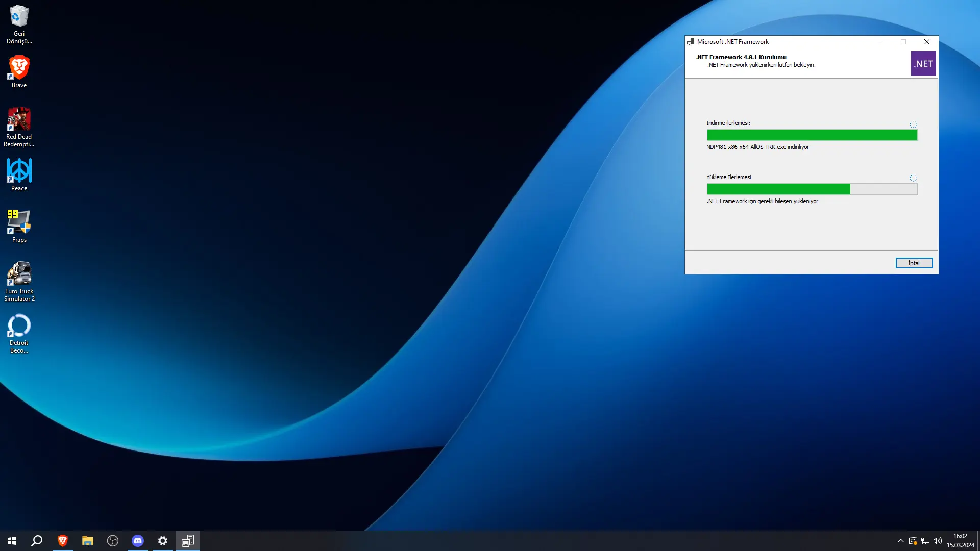The height and width of the screenshot is (551, 980).
Task: Click the 'Yükleme İlerlemesi' label
Action: 728,177
